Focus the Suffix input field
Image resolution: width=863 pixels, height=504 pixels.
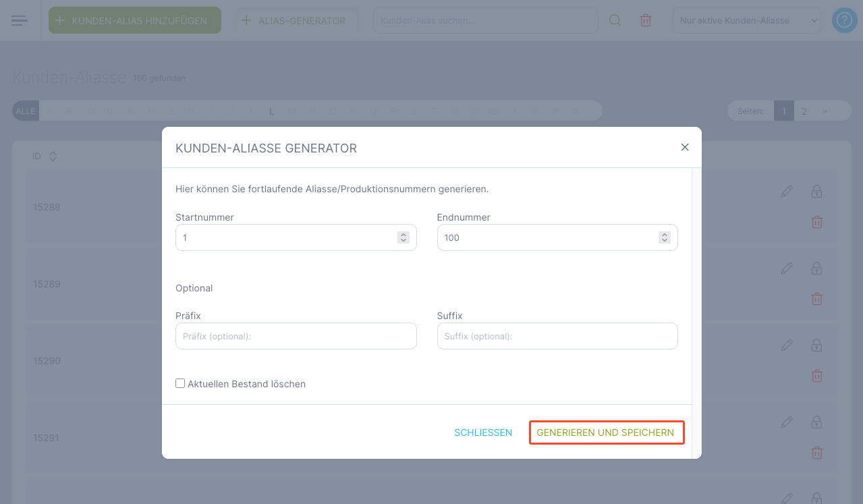pyautogui.click(x=557, y=336)
